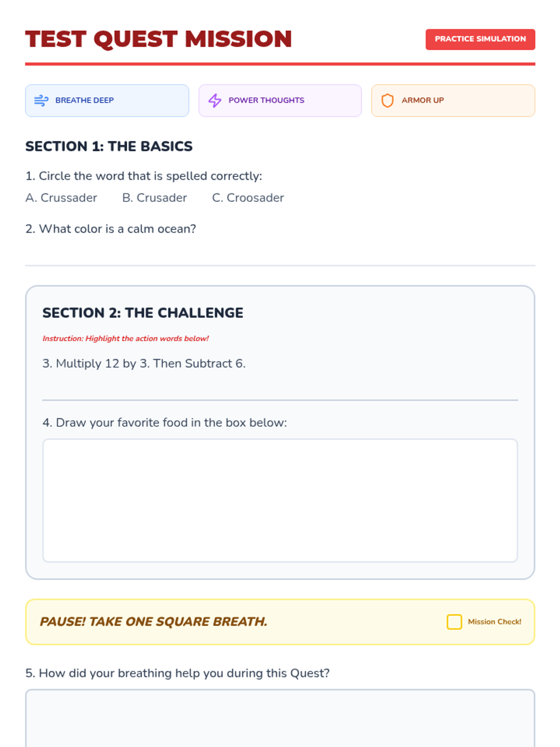Image resolution: width=560 pixels, height=747 pixels.
Task: Tick the Mission Check checkbox
Action: tap(454, 622)
